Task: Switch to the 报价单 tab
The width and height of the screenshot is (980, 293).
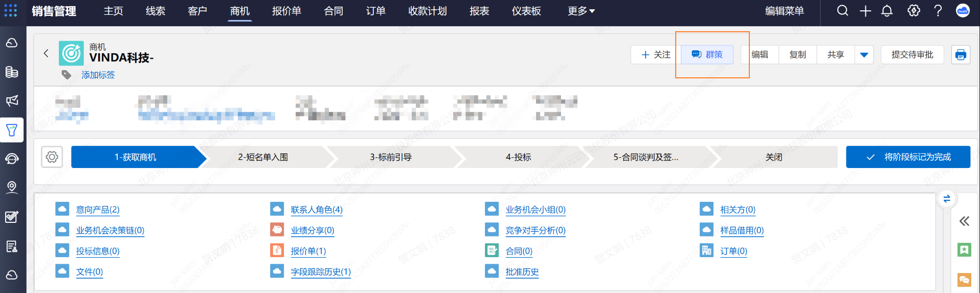Action: (x=286, y=11)
